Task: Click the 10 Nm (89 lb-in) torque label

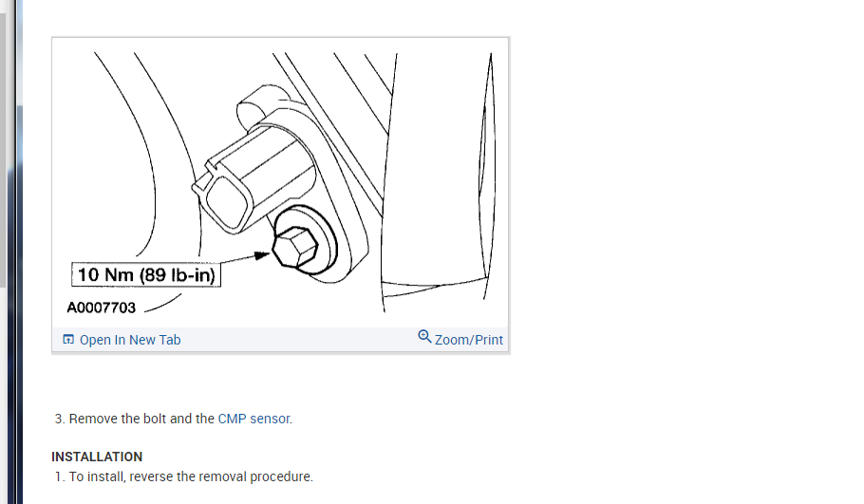Action: [x=146, y=275]
